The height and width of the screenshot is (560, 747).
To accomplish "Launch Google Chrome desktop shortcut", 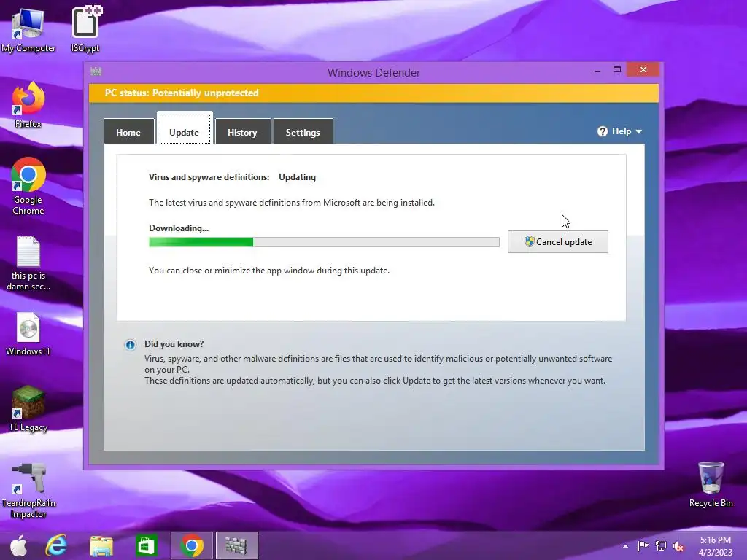I will click(x=28, y=186).
